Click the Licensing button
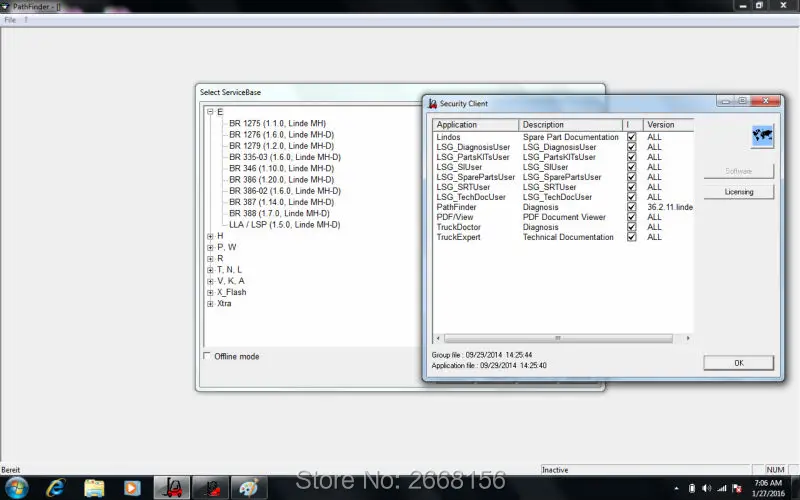This screenshot has height=500, width=800. (x=739, y=192)
